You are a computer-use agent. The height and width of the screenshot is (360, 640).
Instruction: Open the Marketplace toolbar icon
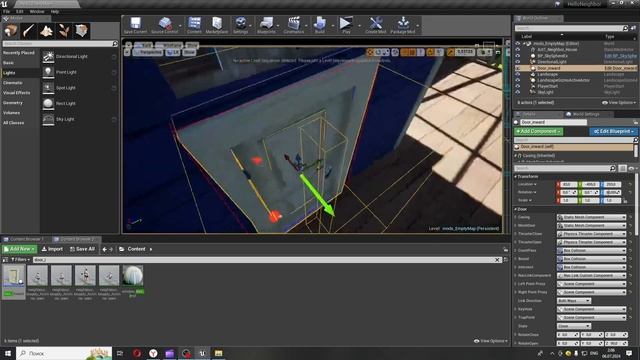pos(217,25)
